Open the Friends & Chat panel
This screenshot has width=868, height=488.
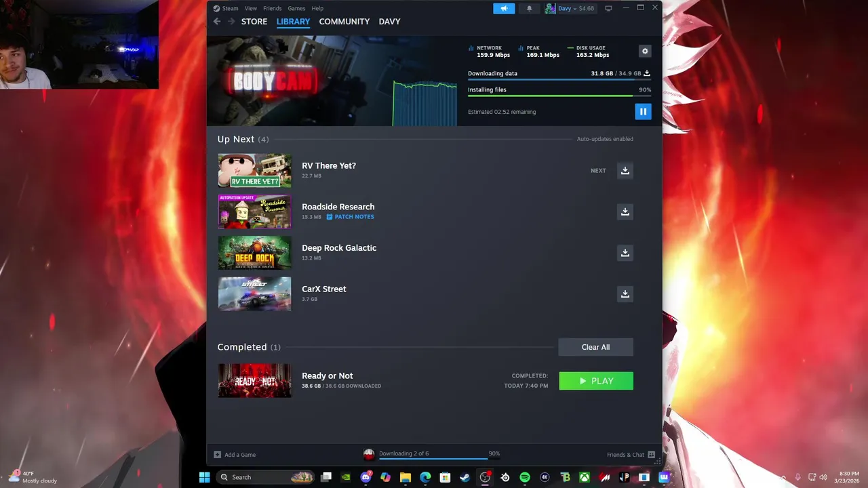pyautogui.click(x=631, y=455)
